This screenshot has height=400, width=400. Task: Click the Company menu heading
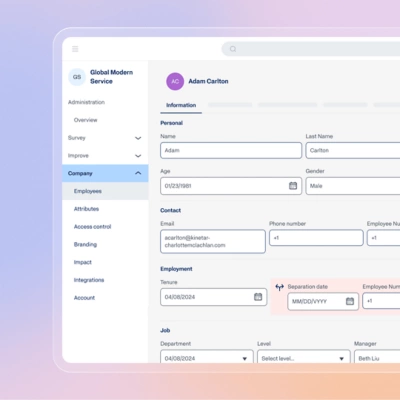click(x=80, y=173)
